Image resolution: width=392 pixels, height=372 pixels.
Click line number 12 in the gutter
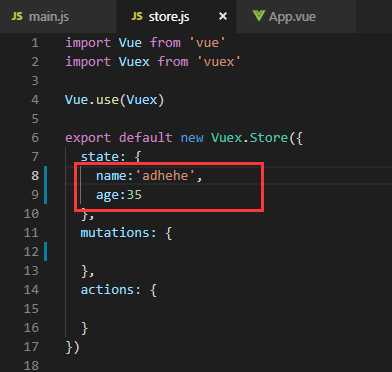pos(31,251)
